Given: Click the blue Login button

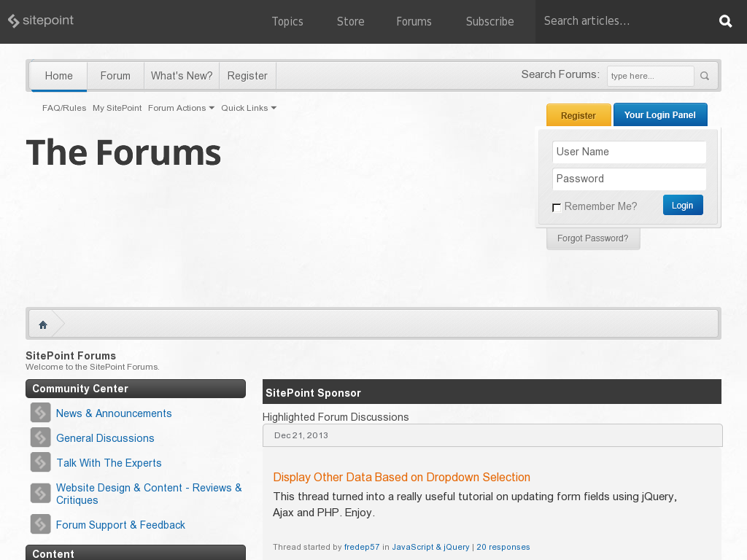Looking at the screenshot, I should pyautogui.click(x=683, y=205).
